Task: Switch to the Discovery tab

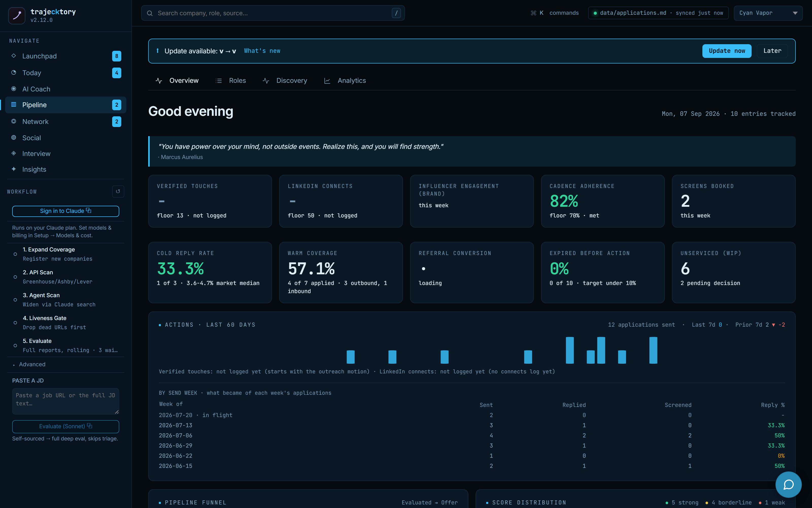Action: [285, 81]
